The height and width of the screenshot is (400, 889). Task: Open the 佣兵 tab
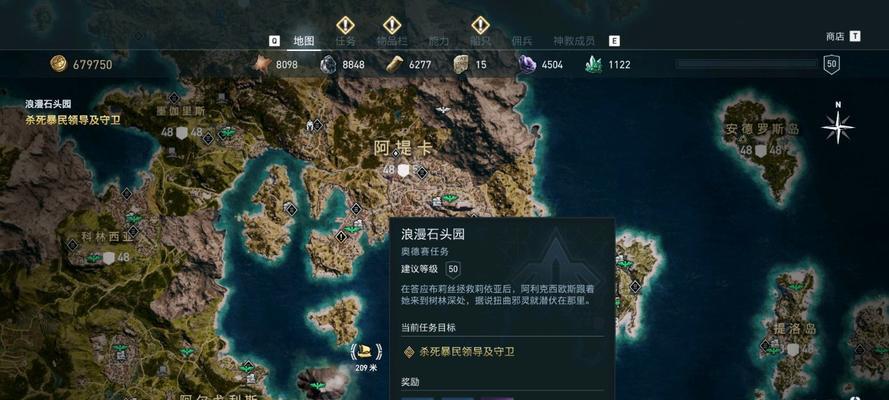(x=522, y=41)
